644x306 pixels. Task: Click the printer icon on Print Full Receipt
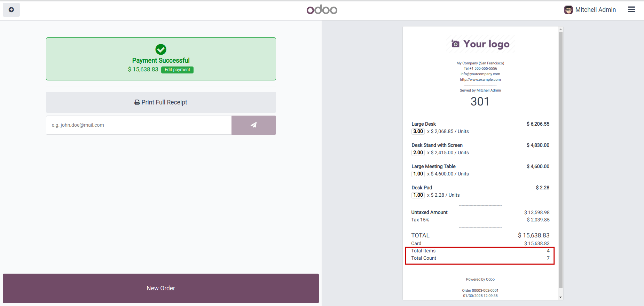point(137,102)
